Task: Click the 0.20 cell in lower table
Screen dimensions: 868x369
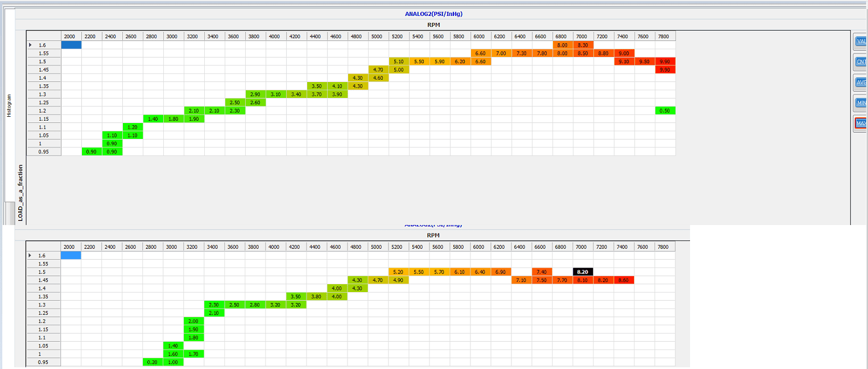Action: [153, 362]
